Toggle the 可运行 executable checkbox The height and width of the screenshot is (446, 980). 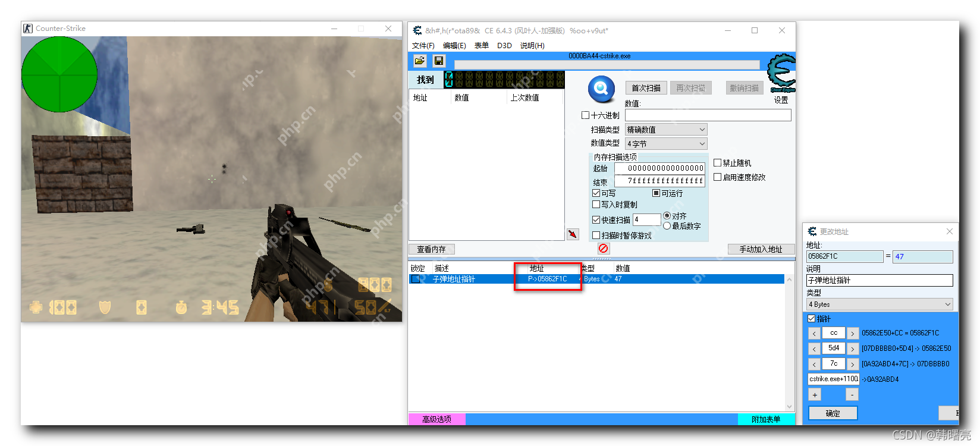click(656, 193)
